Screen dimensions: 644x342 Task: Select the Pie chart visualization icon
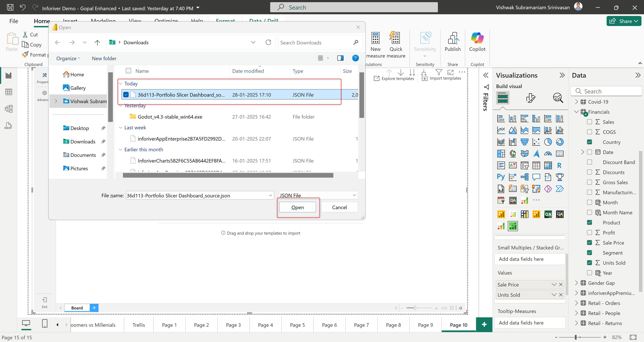(x=548, y=142)
